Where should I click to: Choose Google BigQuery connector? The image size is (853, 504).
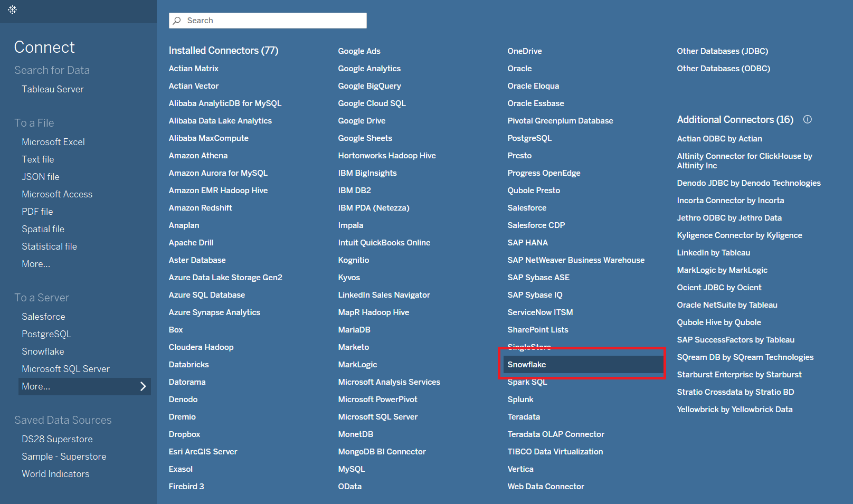coord(369,86)
